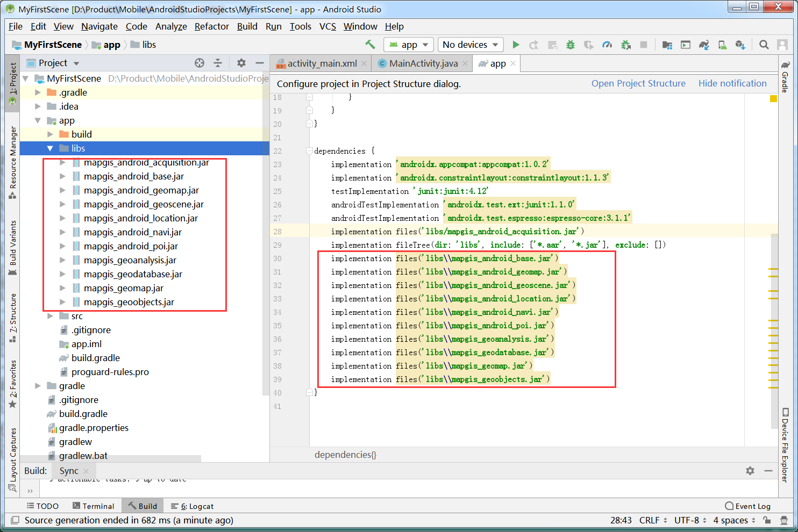
Task: Open the Project Structure toolbar icon
Action: point(667,45)
